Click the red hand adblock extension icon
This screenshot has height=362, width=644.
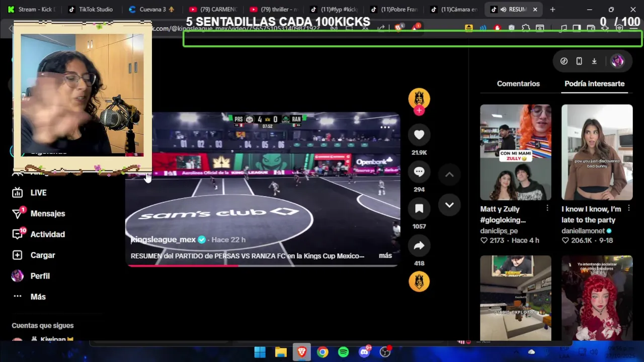point(498,28)
